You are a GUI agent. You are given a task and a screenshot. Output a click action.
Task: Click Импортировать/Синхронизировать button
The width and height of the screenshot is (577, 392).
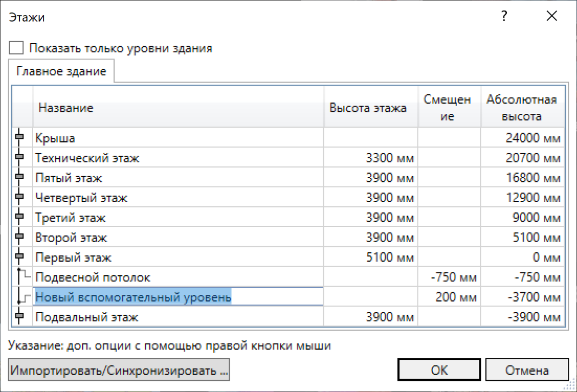pyautogui.click(x=119, y=370)
